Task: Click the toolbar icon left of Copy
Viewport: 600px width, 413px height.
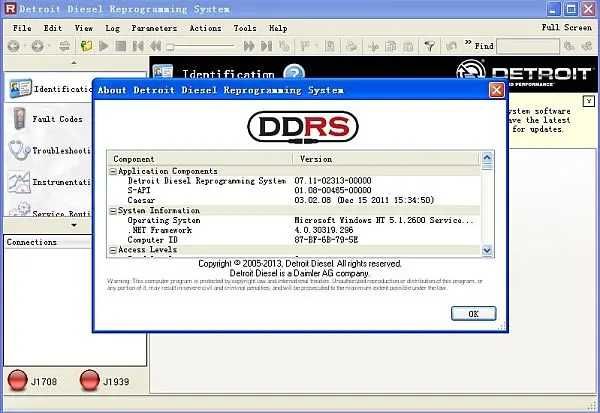Action: tap(373, 46)
